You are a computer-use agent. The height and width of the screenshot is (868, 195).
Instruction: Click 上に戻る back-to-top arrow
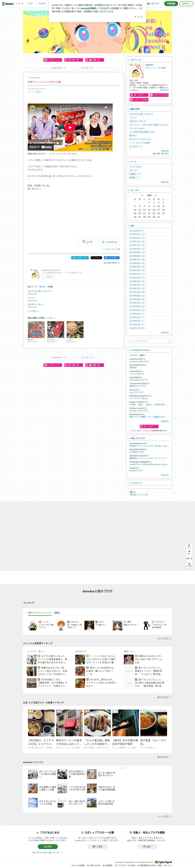pos(189,564)
